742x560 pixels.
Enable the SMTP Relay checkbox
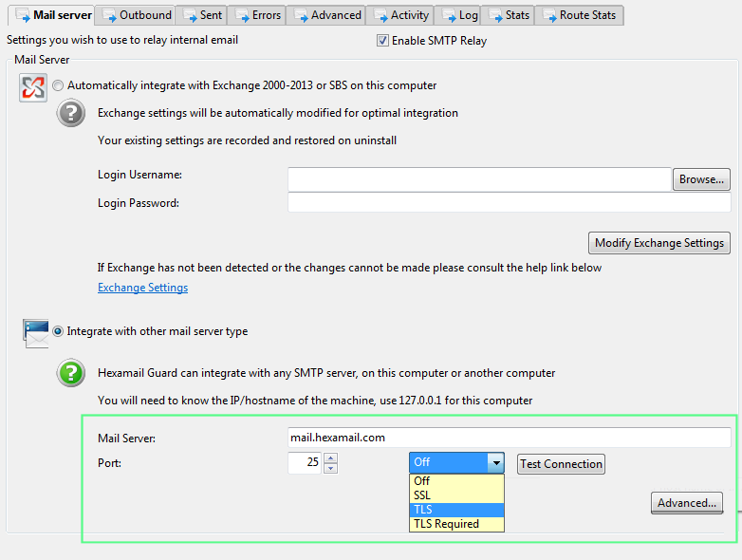pos(382,41)
